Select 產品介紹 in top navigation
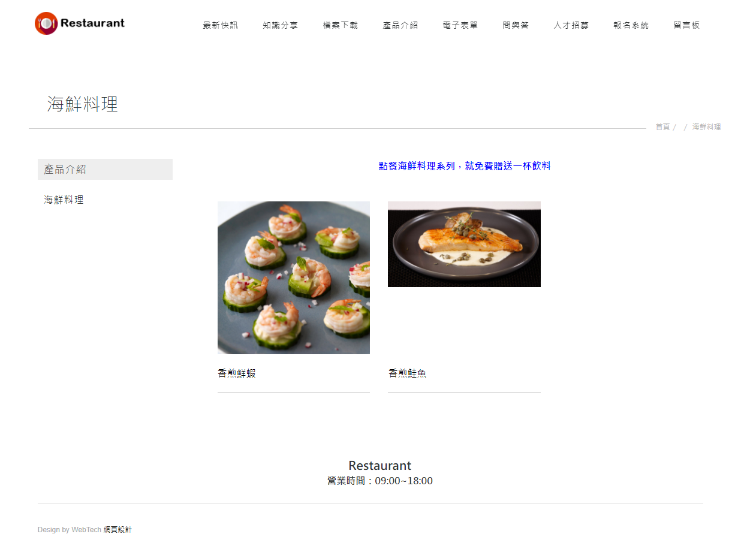The image size is (756, 543). point(400,25)
